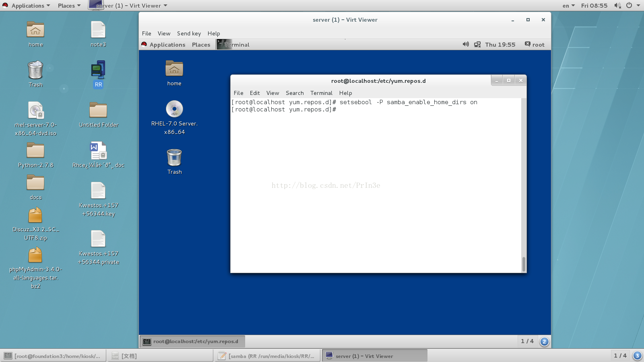
Task: Select the Discuz_X3.2_SC_UTF8.zip archive
Action: click(35, 215)
